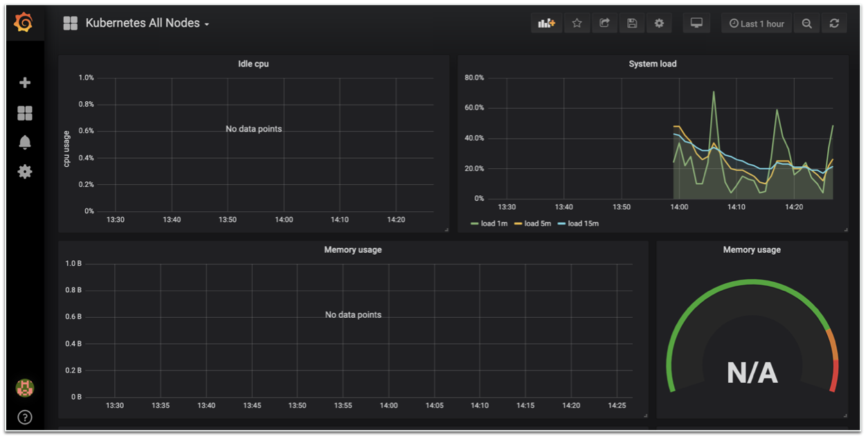Open the System load panel title menu
This screenshot has height=439, width=868.
pos(652,64)
